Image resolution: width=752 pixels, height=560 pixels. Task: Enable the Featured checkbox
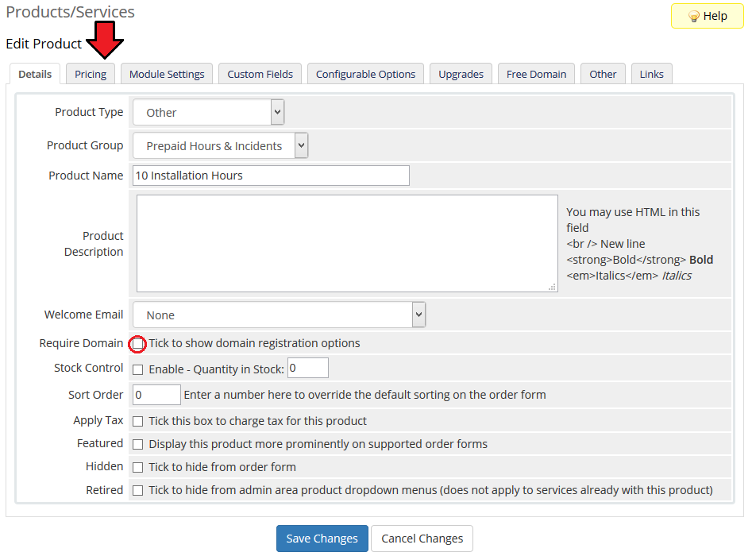click(137, 444)
